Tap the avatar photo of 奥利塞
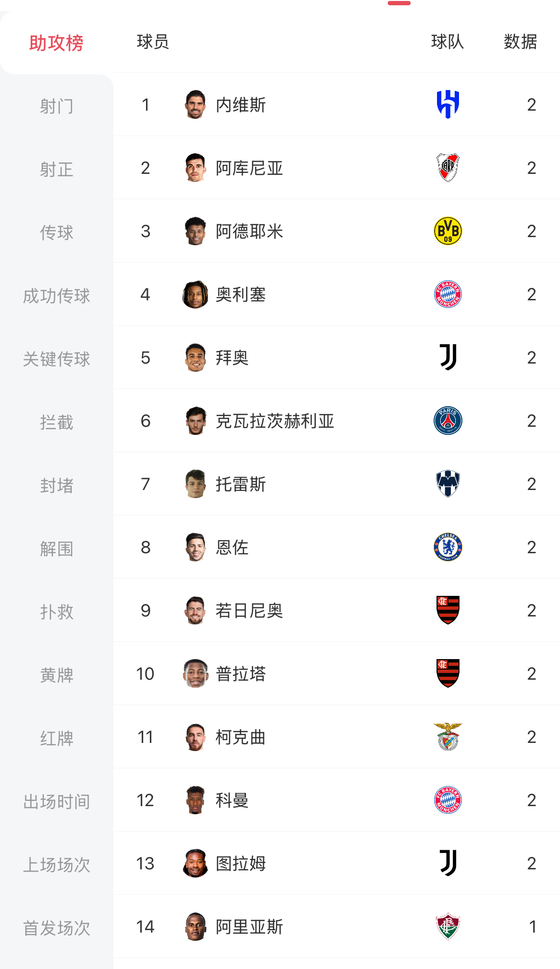Screen dimensions: 560x969 pyautogui.click(x=195, y=295)
